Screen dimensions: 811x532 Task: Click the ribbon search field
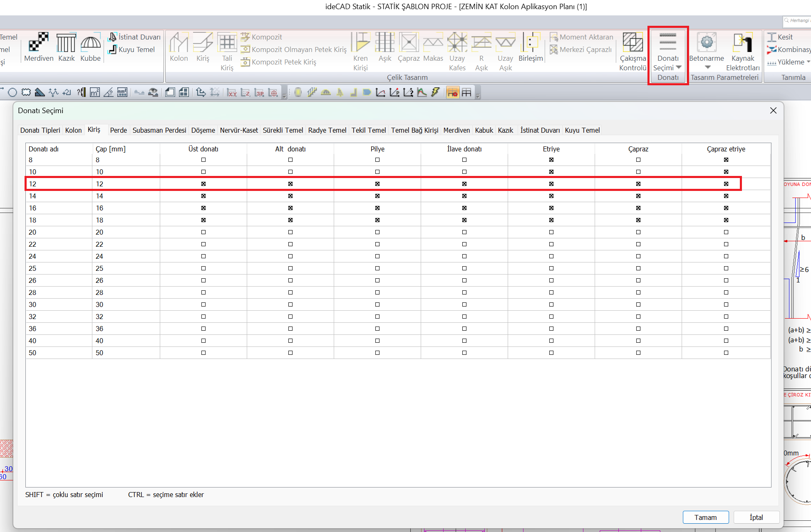[x=796, y=20]
